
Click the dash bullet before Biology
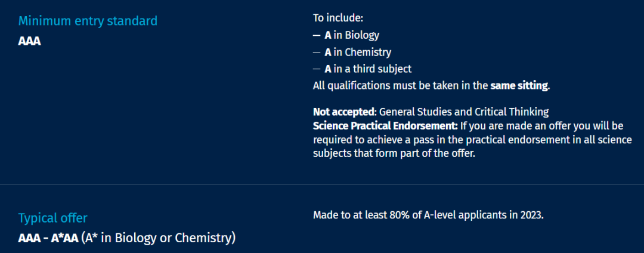[x=316, y=36]
